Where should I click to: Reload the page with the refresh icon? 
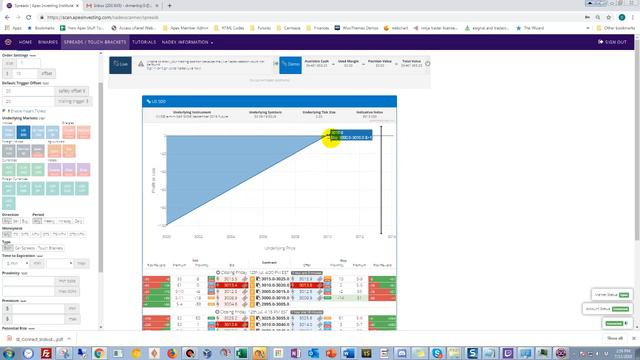point(29,18)
